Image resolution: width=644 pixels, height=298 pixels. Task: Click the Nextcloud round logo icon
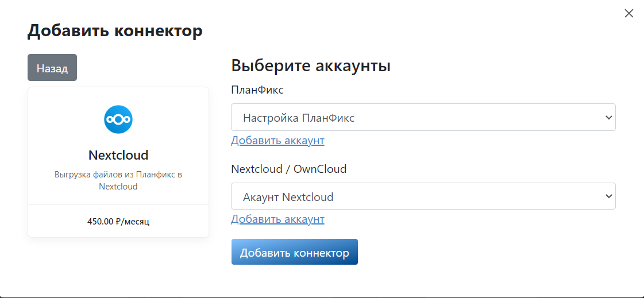tap(118, 119)
